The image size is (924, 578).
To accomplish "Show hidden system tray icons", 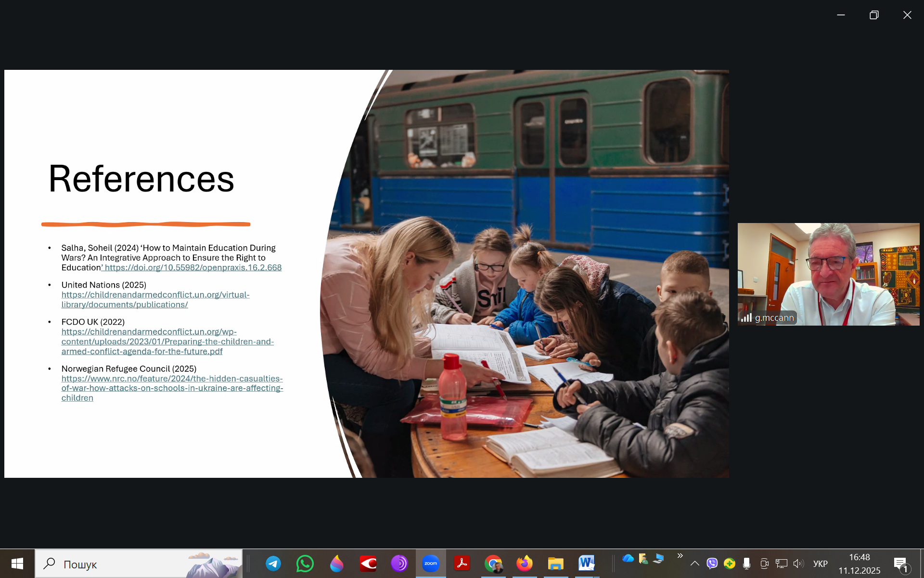I will click(694, 564).
